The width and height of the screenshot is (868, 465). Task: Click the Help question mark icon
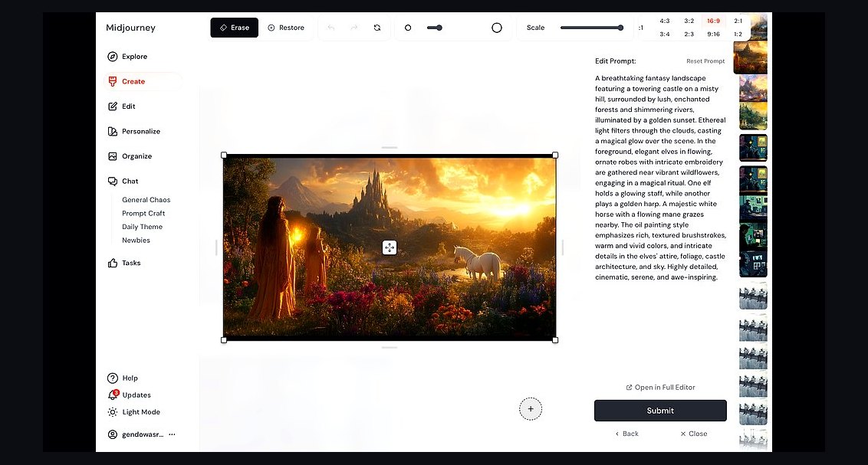point(113,378)
